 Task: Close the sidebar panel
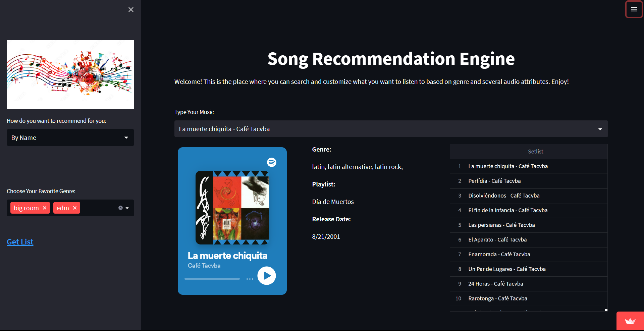(x=131, y=10)
